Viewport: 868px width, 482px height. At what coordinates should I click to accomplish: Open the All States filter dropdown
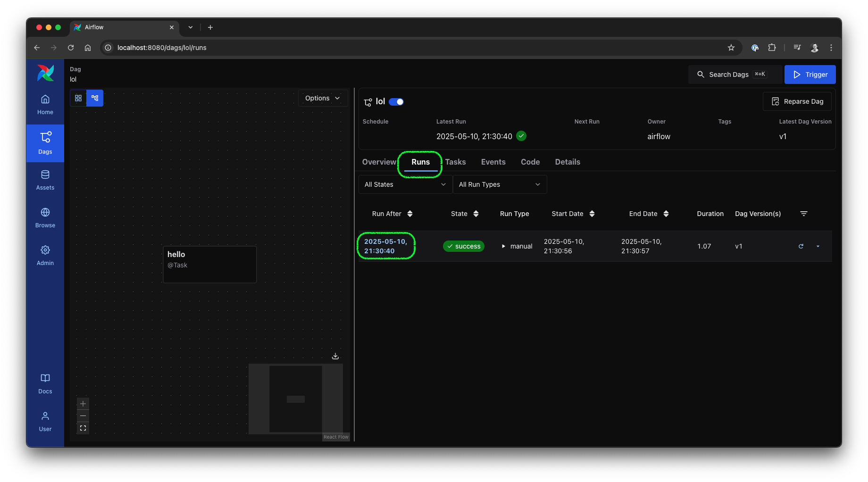point(404,184)
